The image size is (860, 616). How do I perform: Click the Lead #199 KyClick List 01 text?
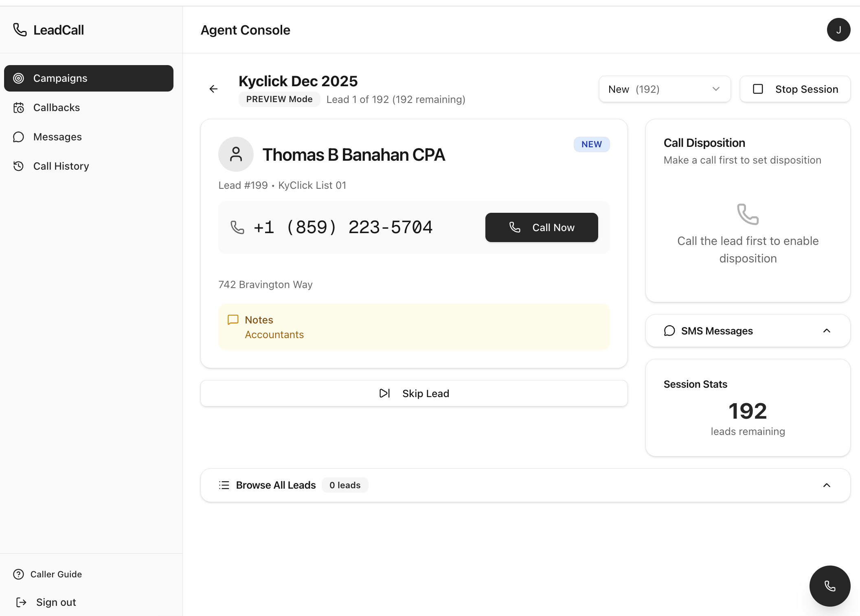(x=282, y=186)
